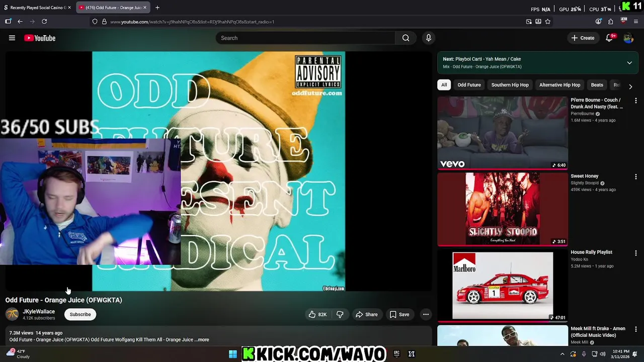Open options for House Rally Playlist
Screen dimensions: 644x362
(x=636, y=253)
